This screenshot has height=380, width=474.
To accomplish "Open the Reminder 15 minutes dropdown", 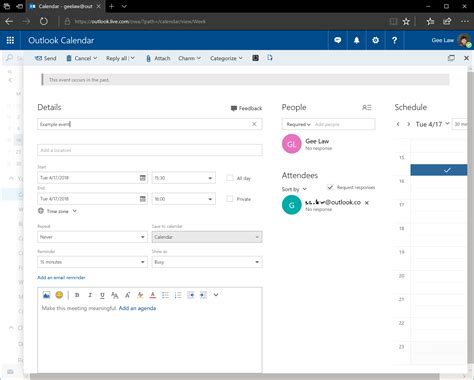I will [x=92, y=262].
